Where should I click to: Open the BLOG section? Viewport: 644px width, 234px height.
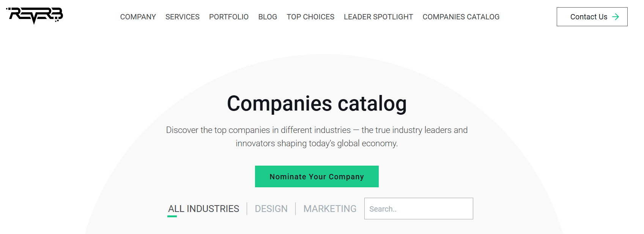click(268, 17)
